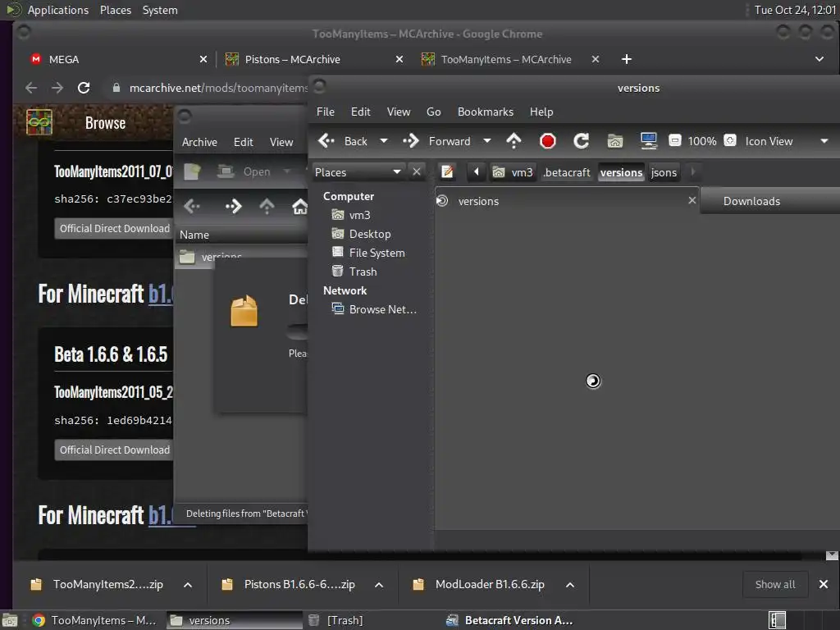This screenshot has height=630, width=840.
Task: Click Show all downloads button
Action: pyautogui.click(x=775, y=584)
